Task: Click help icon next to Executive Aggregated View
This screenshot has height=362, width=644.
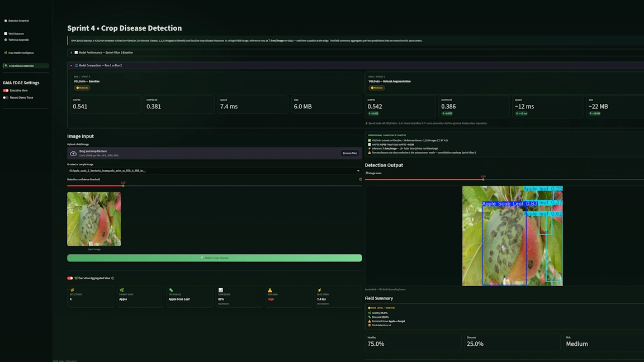Action: point(113,278)
